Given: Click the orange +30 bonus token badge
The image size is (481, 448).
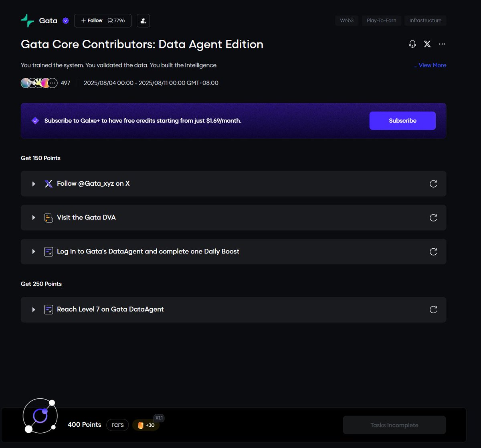Looking at the screenshot, I should (146, 425).
